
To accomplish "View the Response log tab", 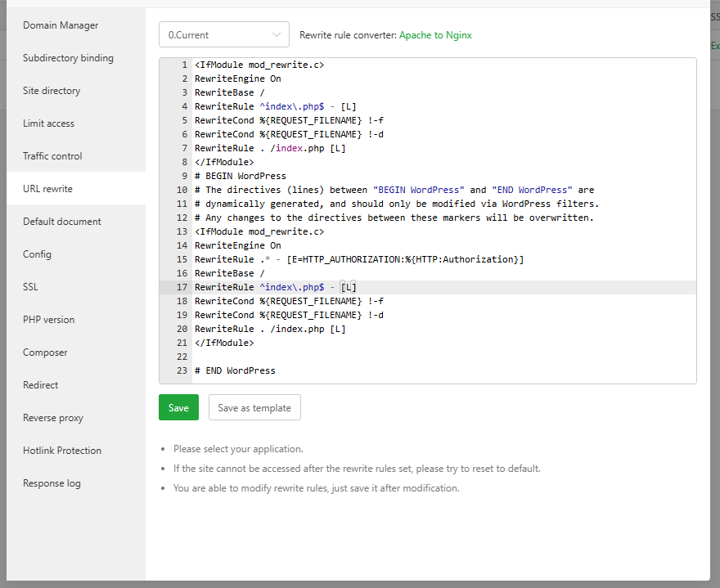I will [52, 483].
